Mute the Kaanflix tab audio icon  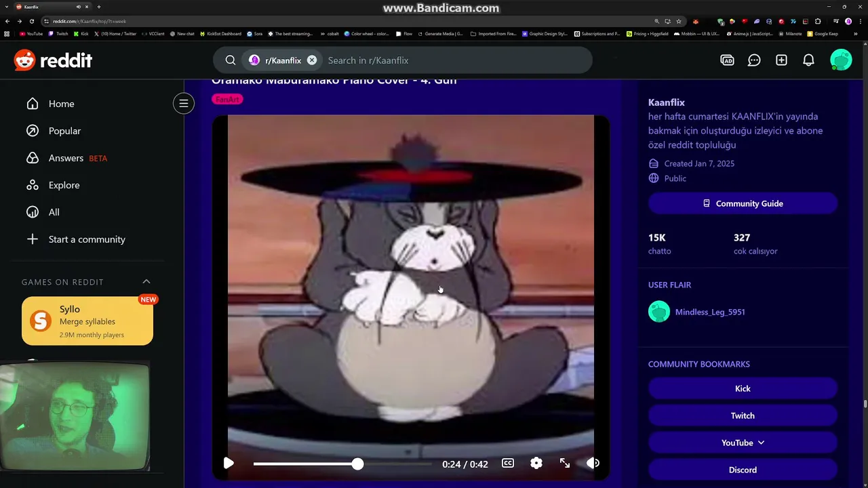(79, 7)
